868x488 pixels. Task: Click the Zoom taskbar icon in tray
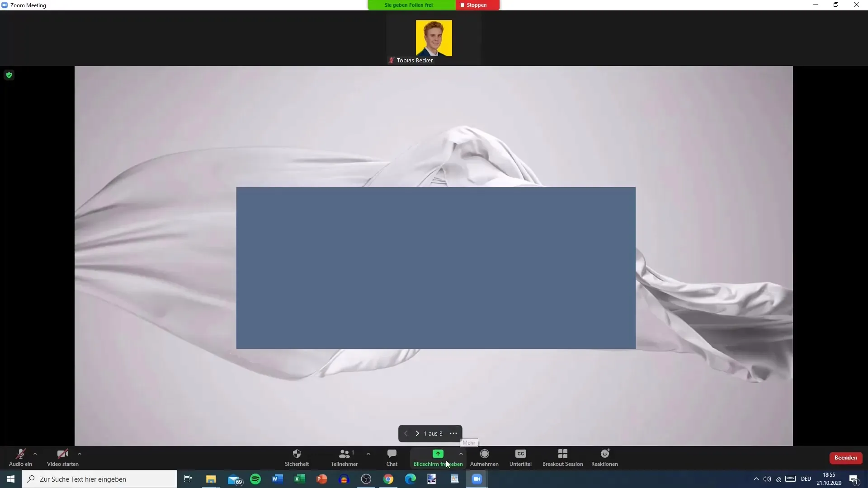476,479
